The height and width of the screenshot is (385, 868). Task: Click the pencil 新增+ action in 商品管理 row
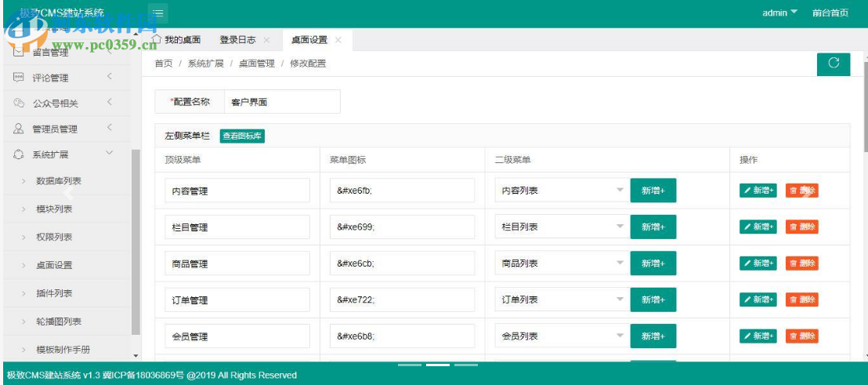(x=758, y=263)
